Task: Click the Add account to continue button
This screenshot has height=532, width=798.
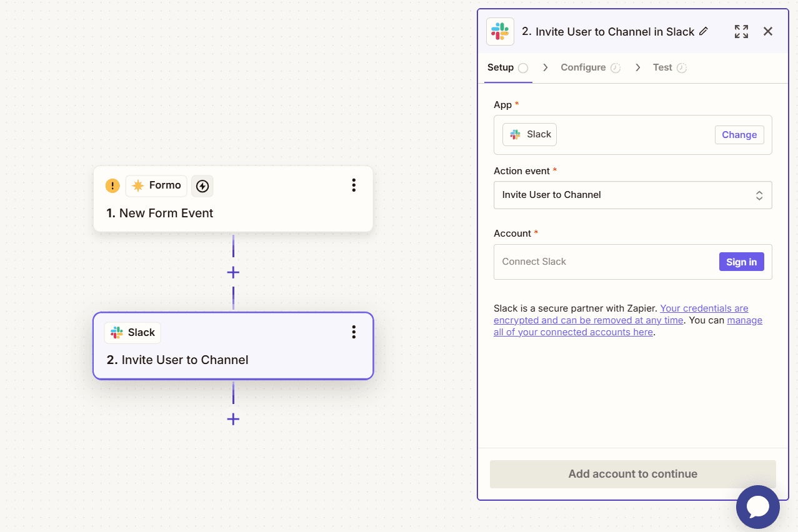Action: [632, 474]
